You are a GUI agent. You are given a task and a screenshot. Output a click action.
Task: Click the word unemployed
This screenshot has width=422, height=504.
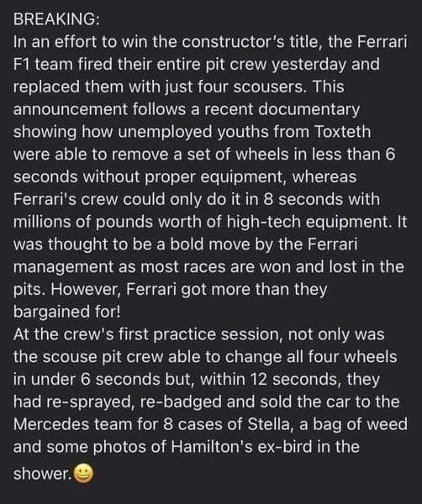165,132
